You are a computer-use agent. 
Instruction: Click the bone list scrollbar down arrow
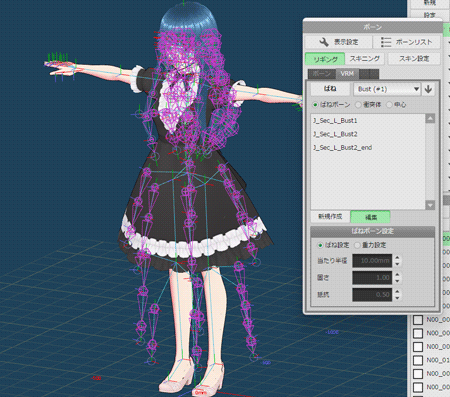pyautogui.click(x=430, y=205)
